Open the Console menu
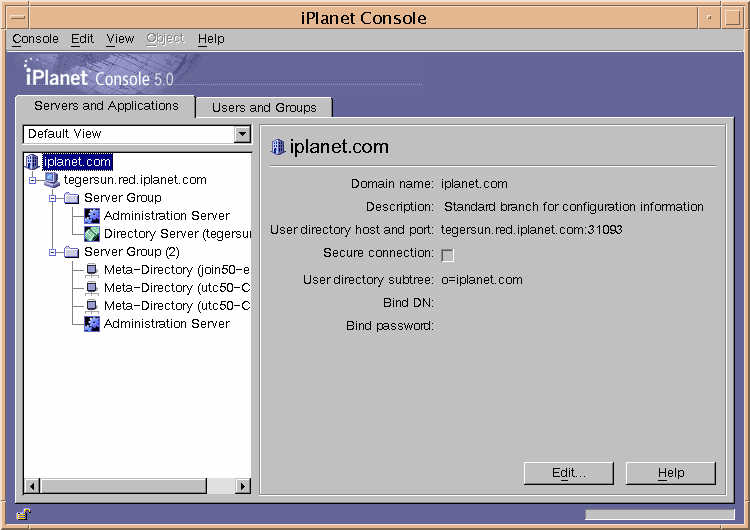Image resolution: width=750 pixels, height=530 pixels. 35,39
